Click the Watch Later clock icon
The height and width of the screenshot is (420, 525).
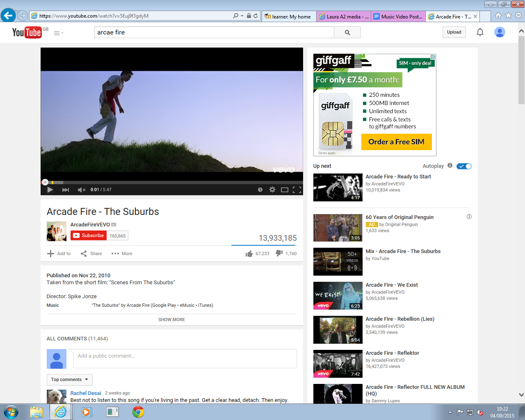[260, 189]
